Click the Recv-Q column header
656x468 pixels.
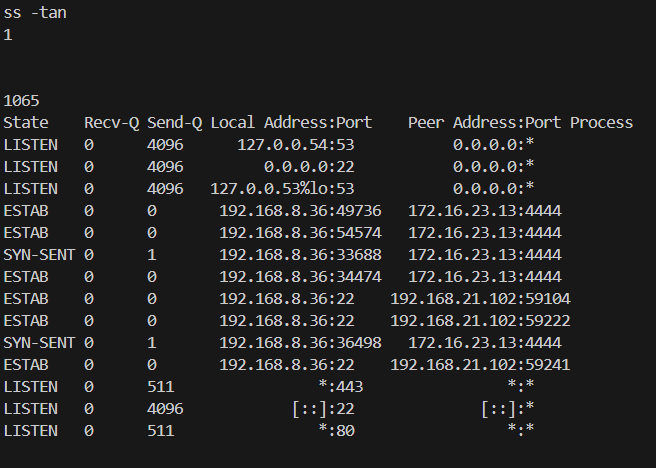[x=111, y=123]
